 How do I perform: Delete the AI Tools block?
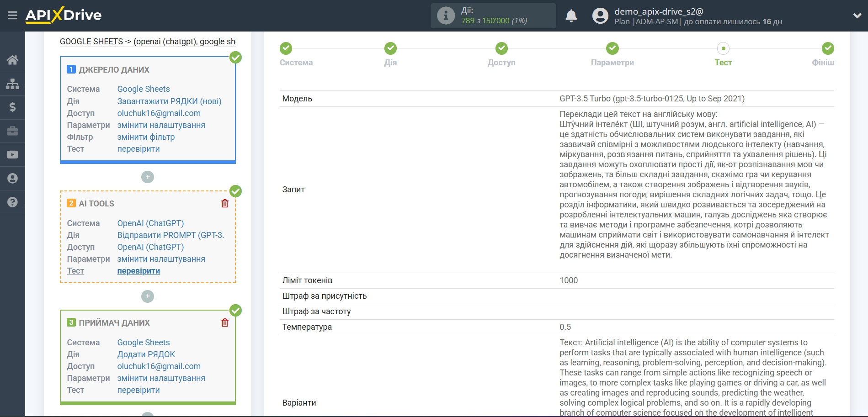pos(225,204)
